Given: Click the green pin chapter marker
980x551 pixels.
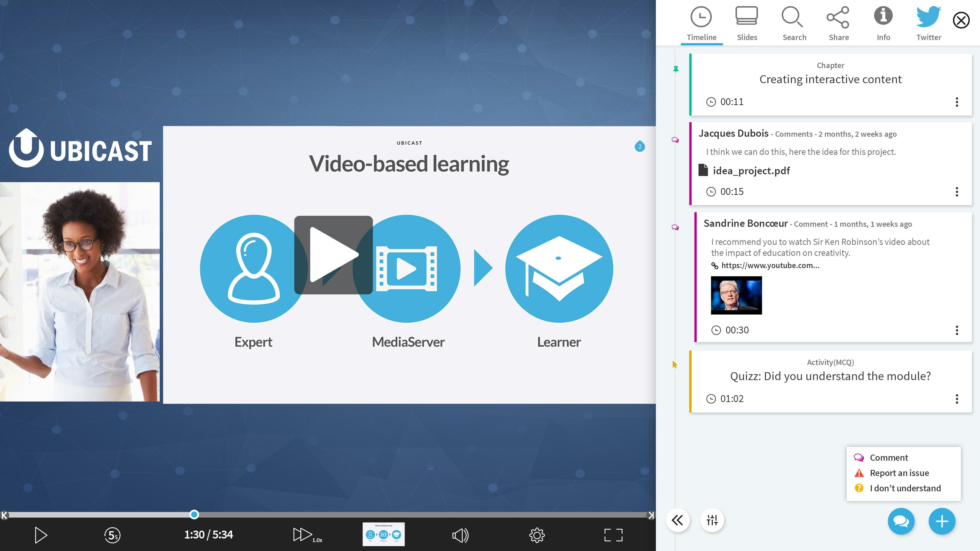Looking at the screenshot, I should click(675, 69).
